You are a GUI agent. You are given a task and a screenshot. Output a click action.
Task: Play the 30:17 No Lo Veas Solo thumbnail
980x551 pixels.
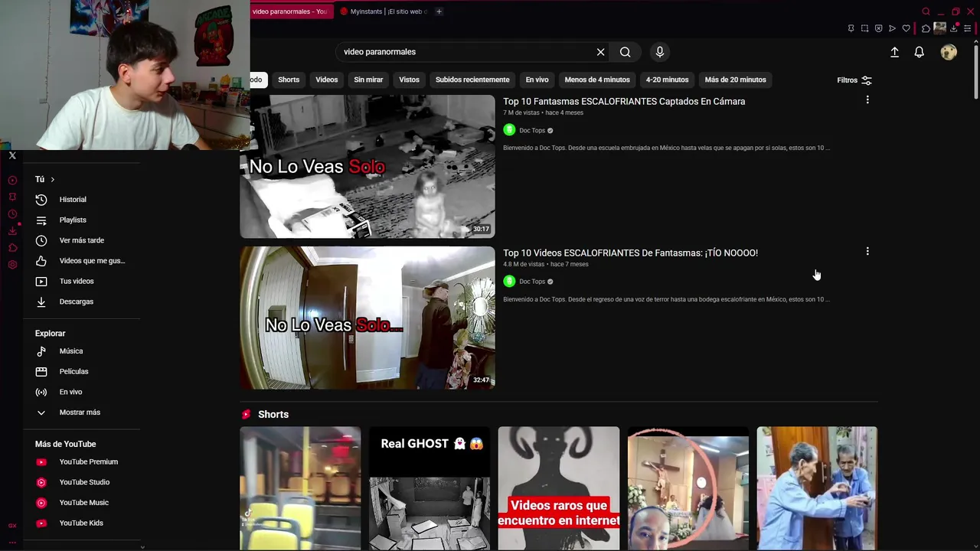point(367,166)
